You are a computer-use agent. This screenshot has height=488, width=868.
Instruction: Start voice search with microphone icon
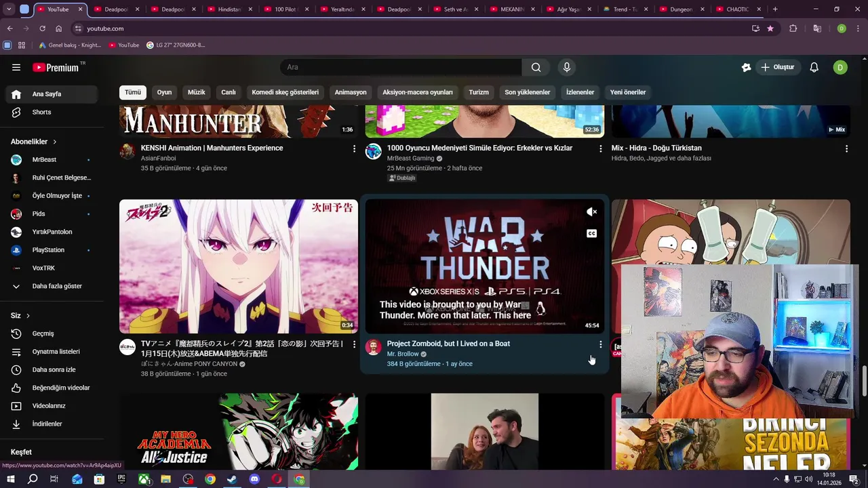coord(567,67)
